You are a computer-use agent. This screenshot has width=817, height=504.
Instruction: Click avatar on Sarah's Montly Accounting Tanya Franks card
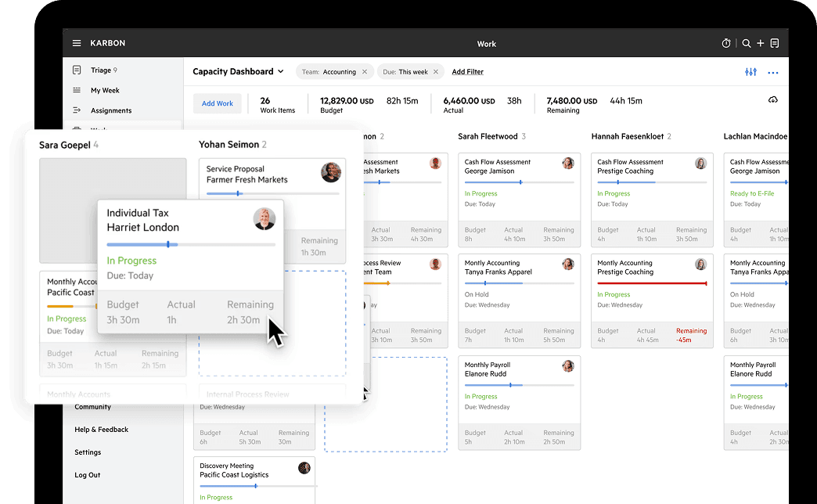568,265
